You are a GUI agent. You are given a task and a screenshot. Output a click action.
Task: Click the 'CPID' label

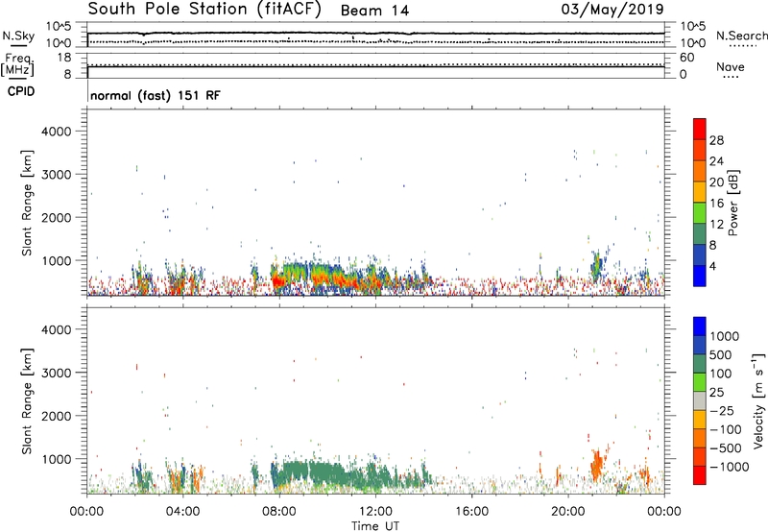click(21, 91)
